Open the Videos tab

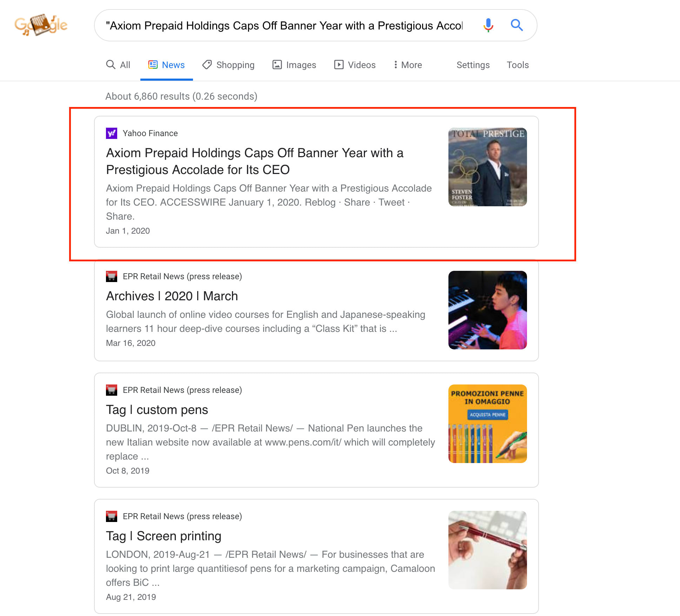point(355,65)
